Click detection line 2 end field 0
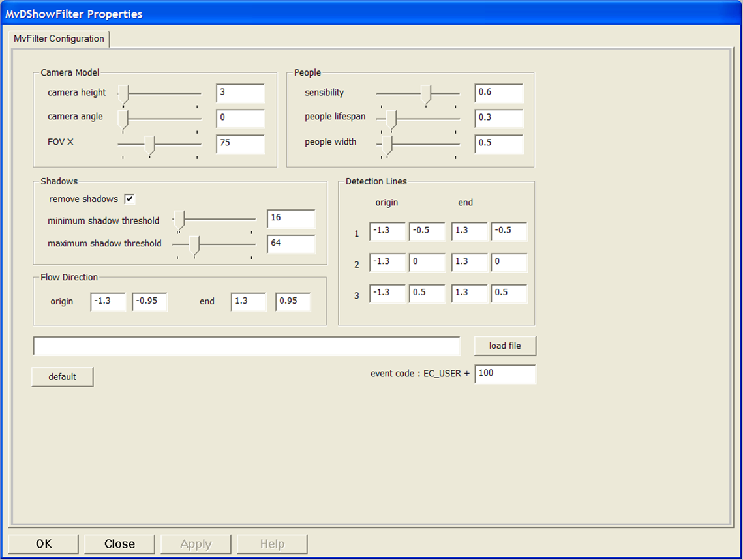The height and width of the screenshot is (560, 743). [x=509, y=262]
